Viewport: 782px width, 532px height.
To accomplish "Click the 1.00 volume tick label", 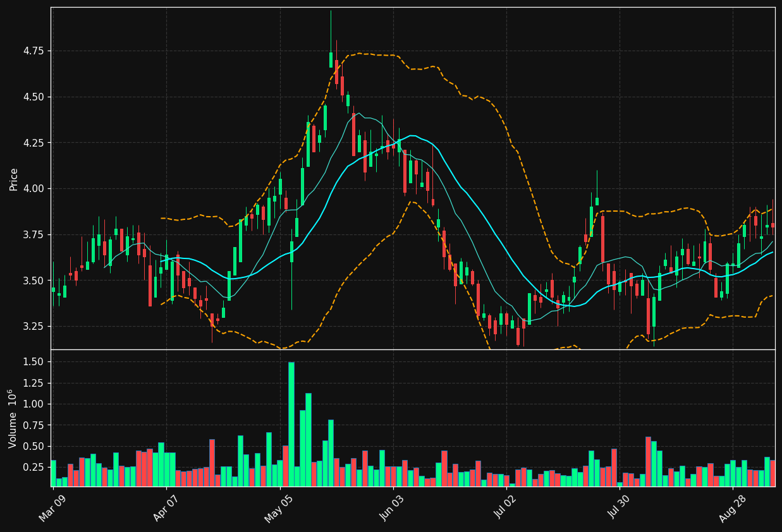I will pos(32,404).
